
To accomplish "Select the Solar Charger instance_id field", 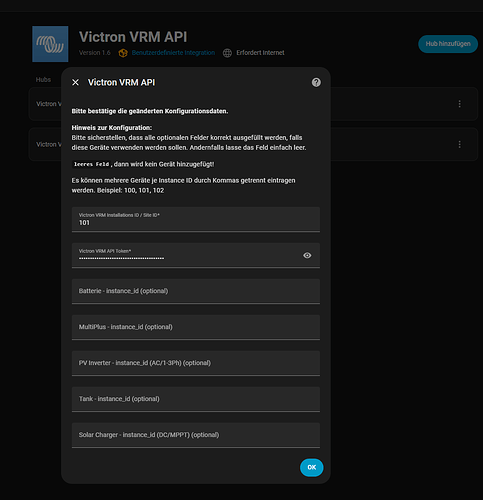I will click(x=196, y=435).
